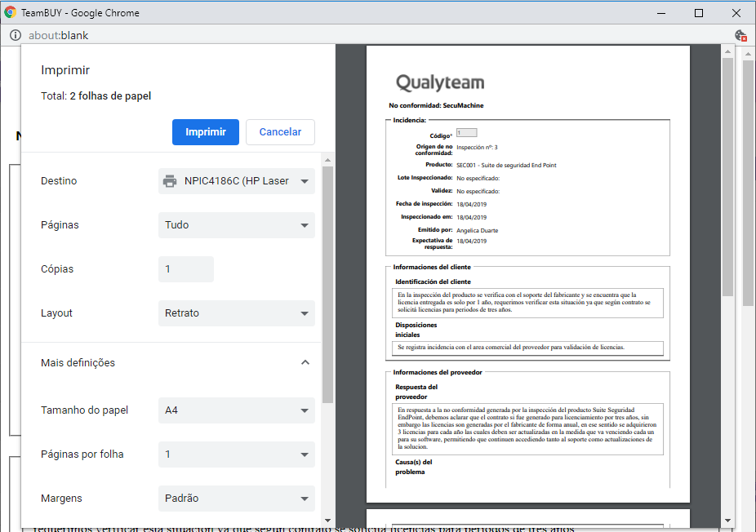This screenshot has width=756, height=532.
Task: Click the settings panel scroll up arrow
Action: [x=328, y=160]
